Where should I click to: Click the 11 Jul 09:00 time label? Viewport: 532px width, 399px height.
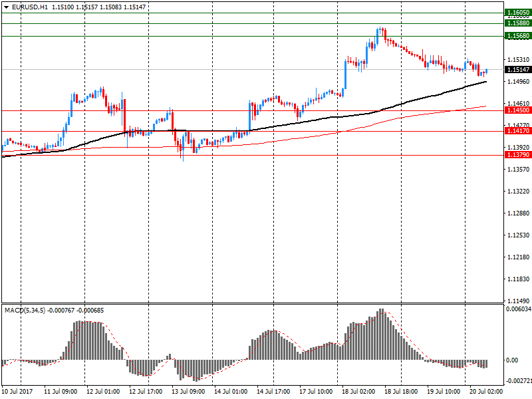tap(61, 392)
